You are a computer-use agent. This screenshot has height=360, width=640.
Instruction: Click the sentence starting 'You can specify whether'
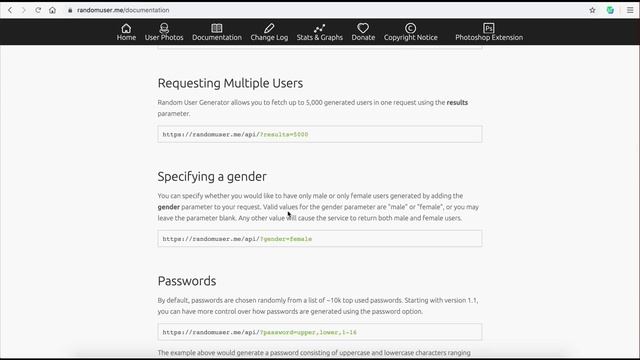pos(310,202)
